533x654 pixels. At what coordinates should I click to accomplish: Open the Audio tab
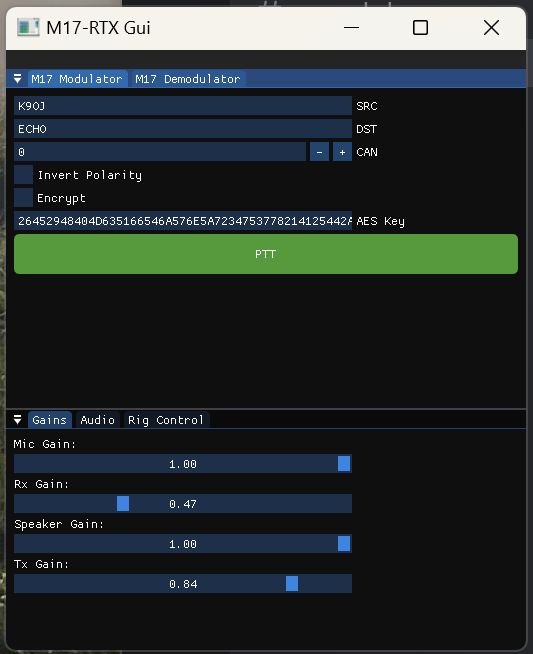click(97, 420)
